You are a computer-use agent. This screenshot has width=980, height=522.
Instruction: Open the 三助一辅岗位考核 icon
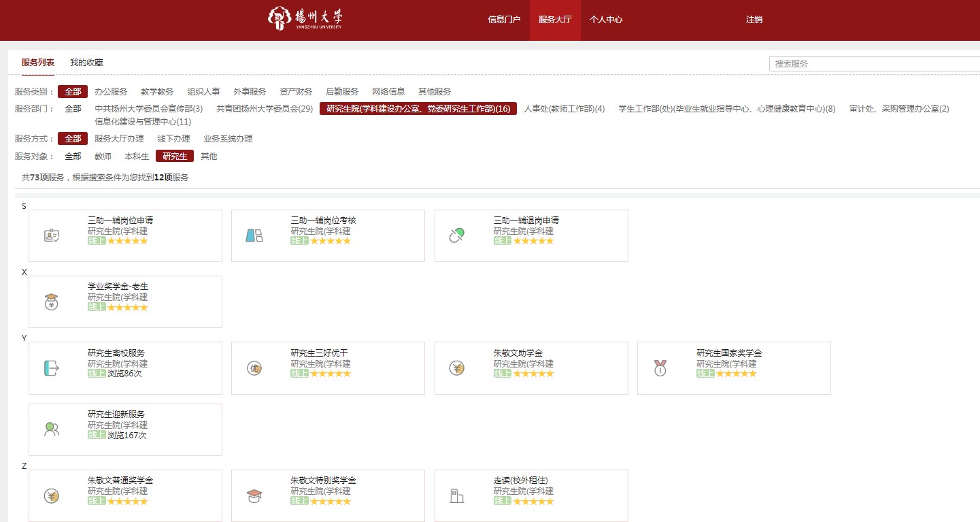click(254, 235)
